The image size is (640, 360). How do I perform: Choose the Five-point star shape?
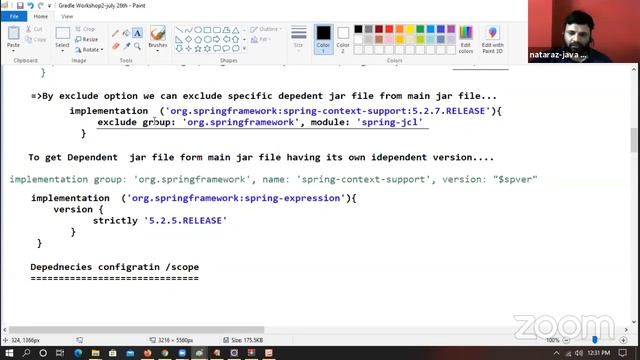click(x=198, y=49)
